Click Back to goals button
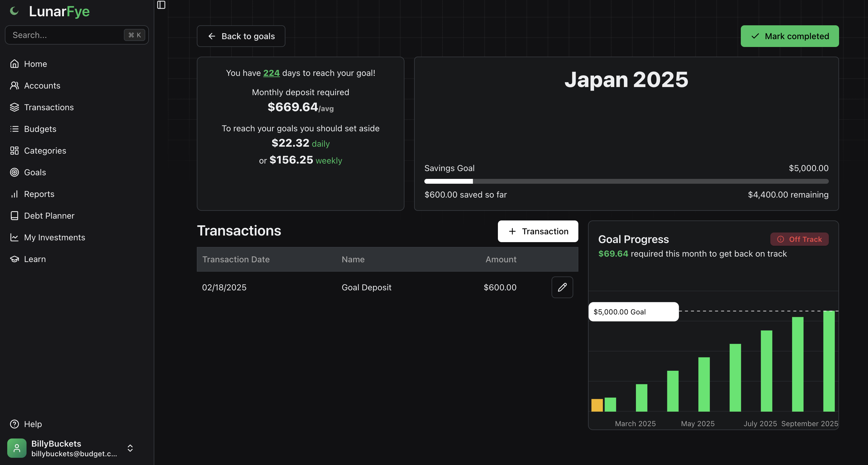Viewport: 868px width, 465px height. point(241,36)
